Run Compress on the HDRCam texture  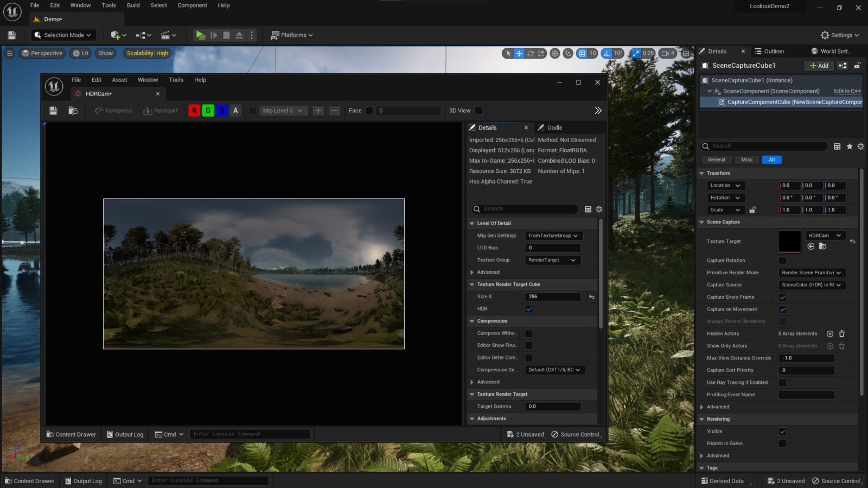113,110
